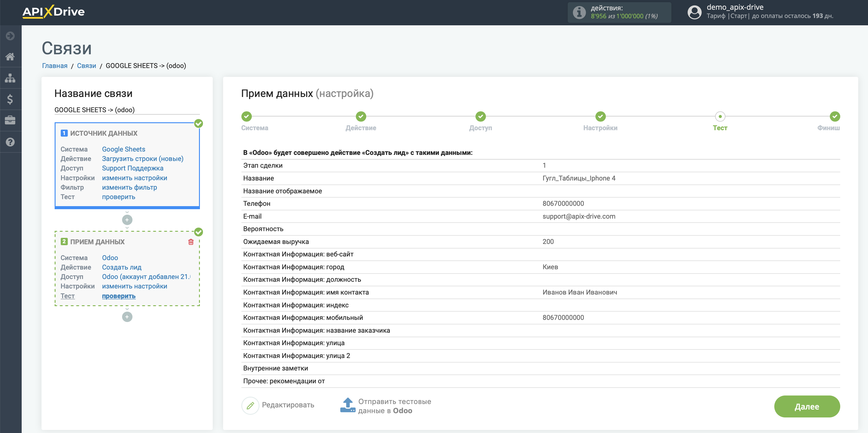Open the briefcase sidebar icon

[10, 120]
